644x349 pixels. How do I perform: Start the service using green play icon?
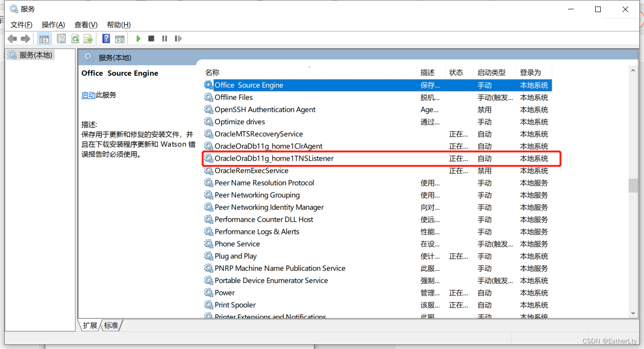[x=138, y=39]
